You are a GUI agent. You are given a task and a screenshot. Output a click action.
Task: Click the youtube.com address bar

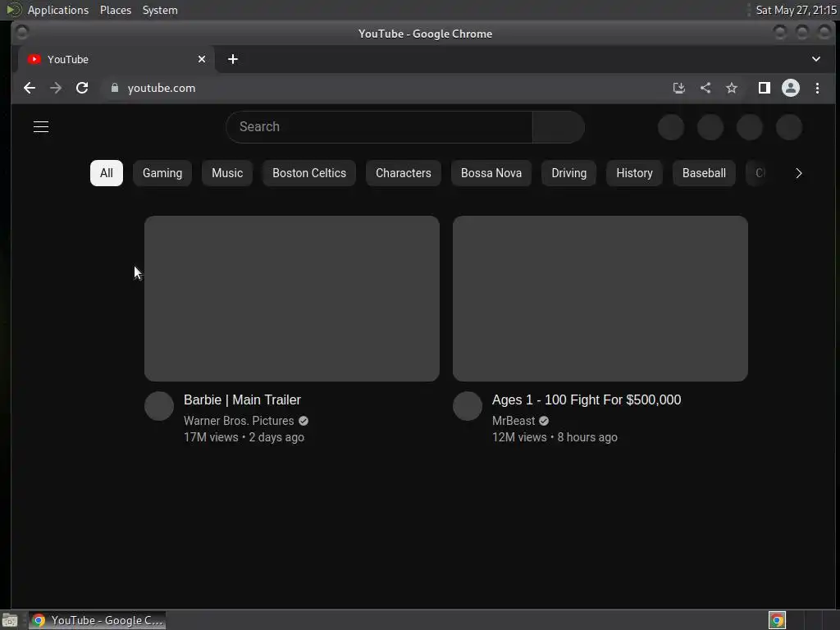coord(386,88)
